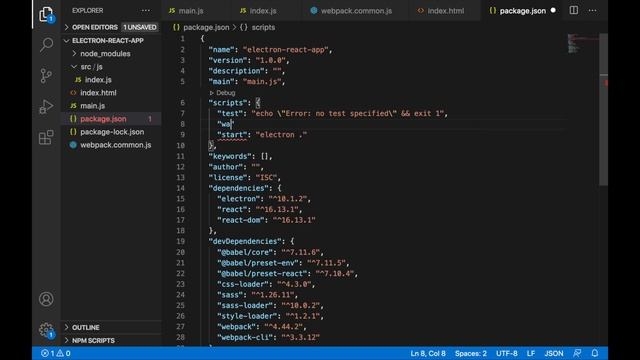Change end of line sequence LF
Screen dimensions: 640x360
531,353
